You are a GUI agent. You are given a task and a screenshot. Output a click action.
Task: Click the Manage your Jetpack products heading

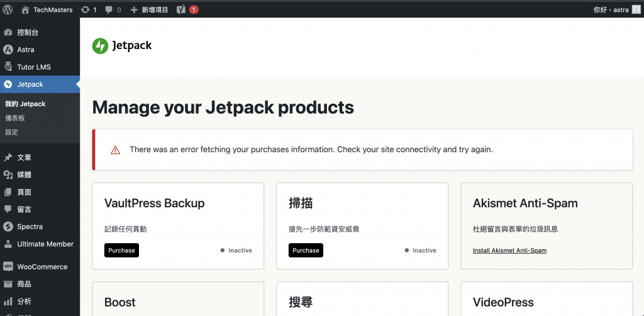point(223,107)
